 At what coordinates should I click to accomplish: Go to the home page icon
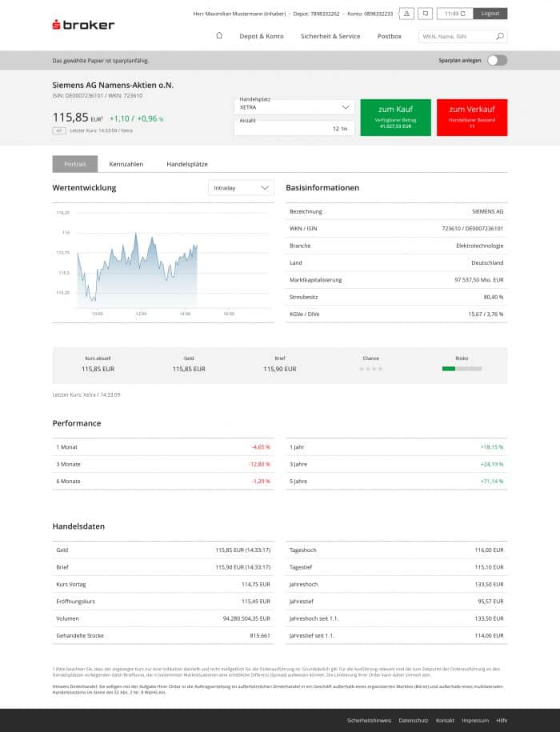click(x=219, y=35)
